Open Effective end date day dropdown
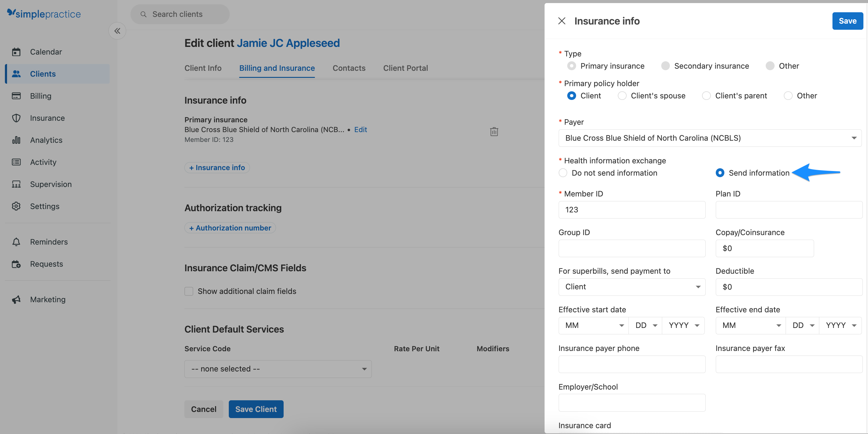868x434 pixels. click(x=803, y=325)
